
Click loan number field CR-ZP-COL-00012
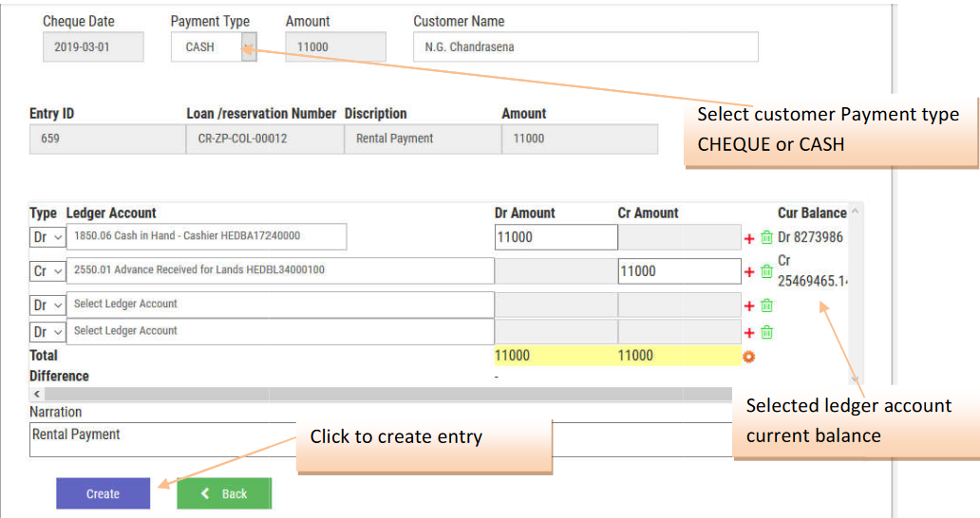tap(265, 139)
